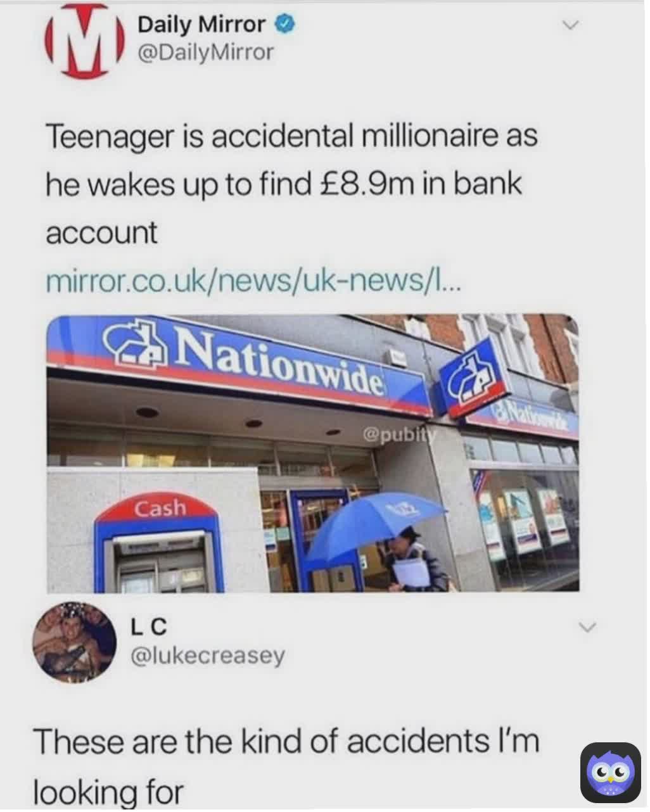
Task: Click the @pubity watermark text
Action: click(x=401, y=435)
